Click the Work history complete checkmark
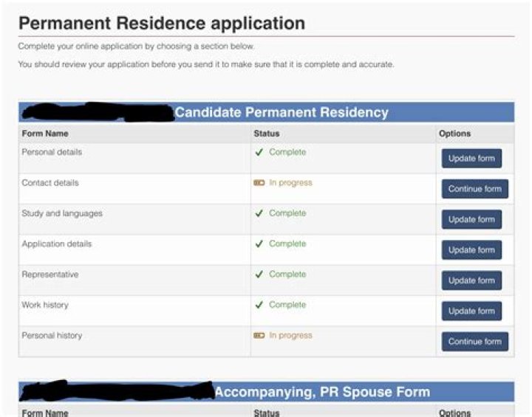This screenshot has width=532, height=417. pyautogui.click(x=259, y=305)
